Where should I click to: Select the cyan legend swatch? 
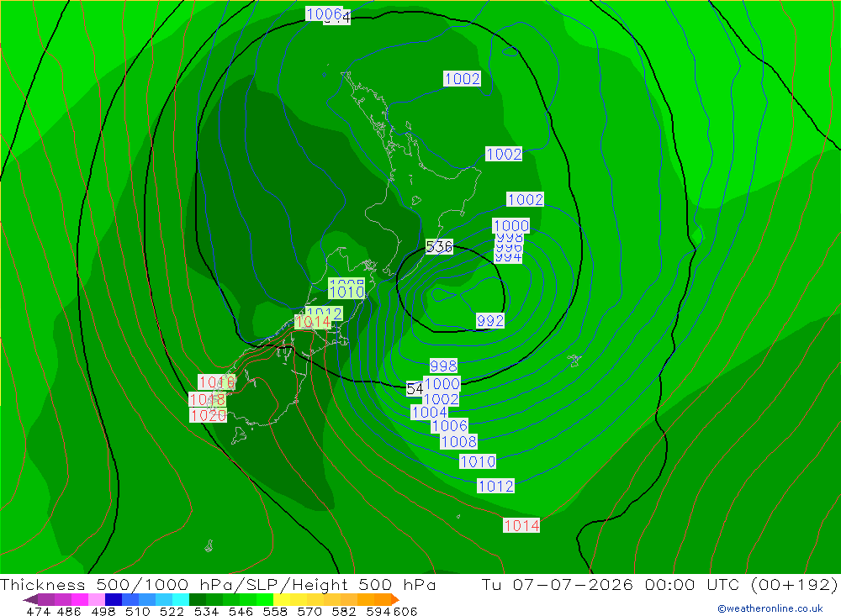181,599
